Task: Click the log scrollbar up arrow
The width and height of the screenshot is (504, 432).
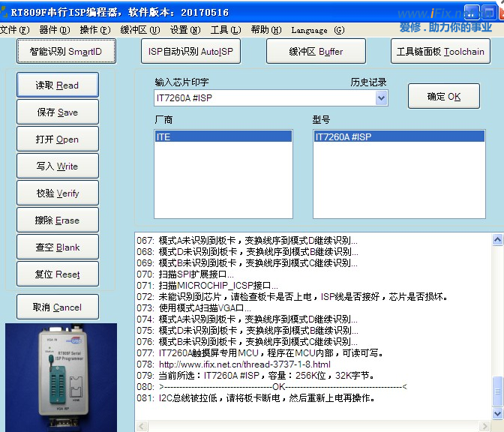Action: coord(497,239)
